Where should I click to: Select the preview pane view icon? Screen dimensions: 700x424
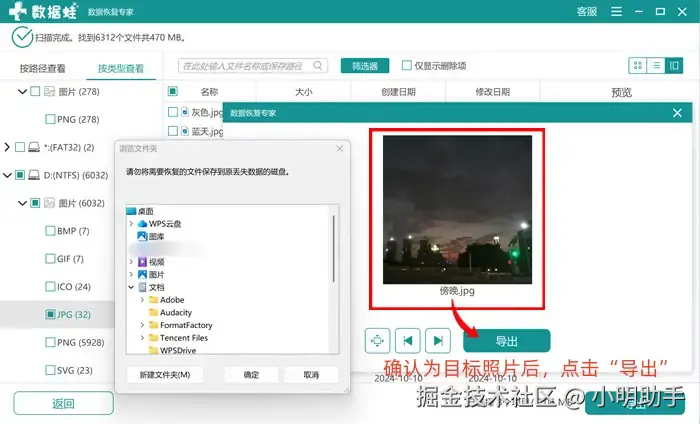(x=674, y=66)
